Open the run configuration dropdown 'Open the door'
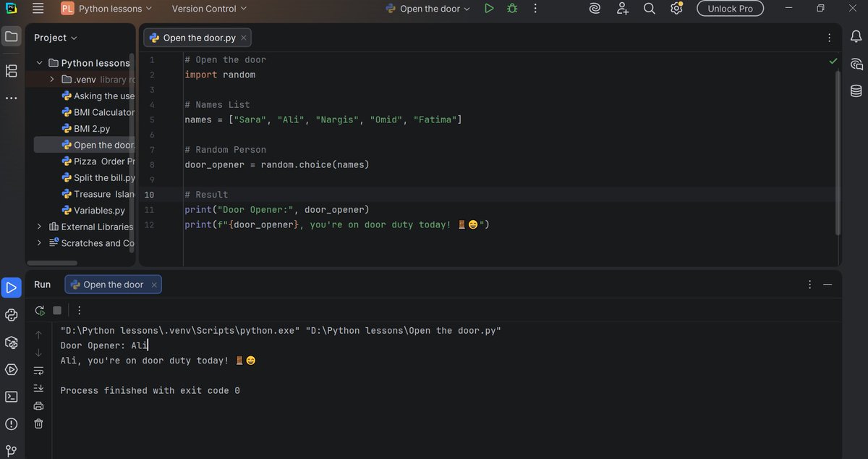 tap(428, 9)
